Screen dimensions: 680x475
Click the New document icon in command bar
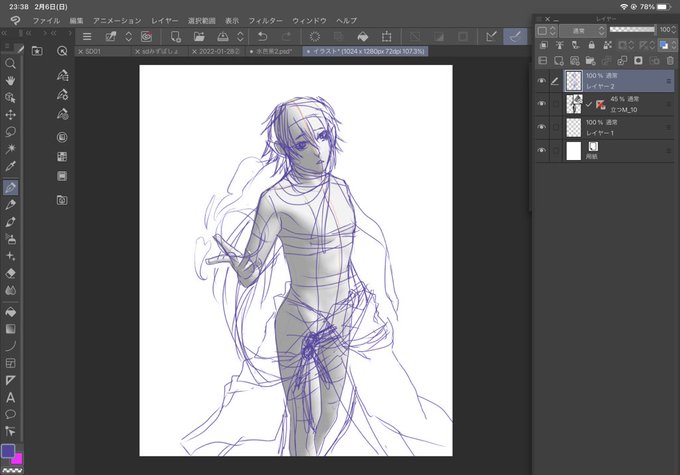pyautogui.click(x=175, y=36)
